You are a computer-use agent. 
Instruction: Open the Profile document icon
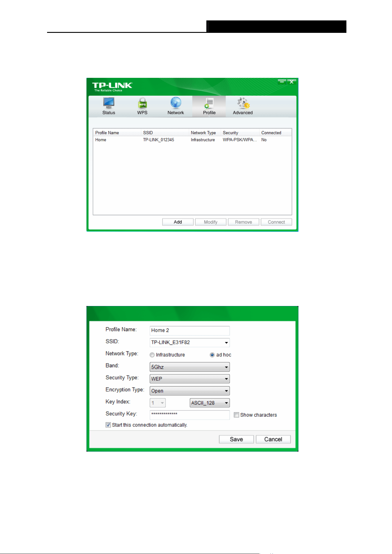tap(209, 103)
